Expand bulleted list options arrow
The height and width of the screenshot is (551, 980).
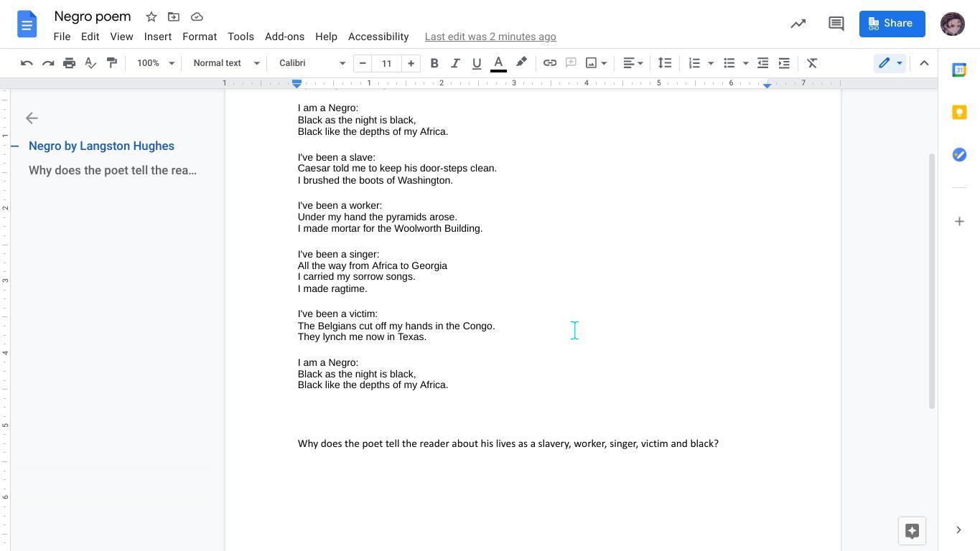745,63
